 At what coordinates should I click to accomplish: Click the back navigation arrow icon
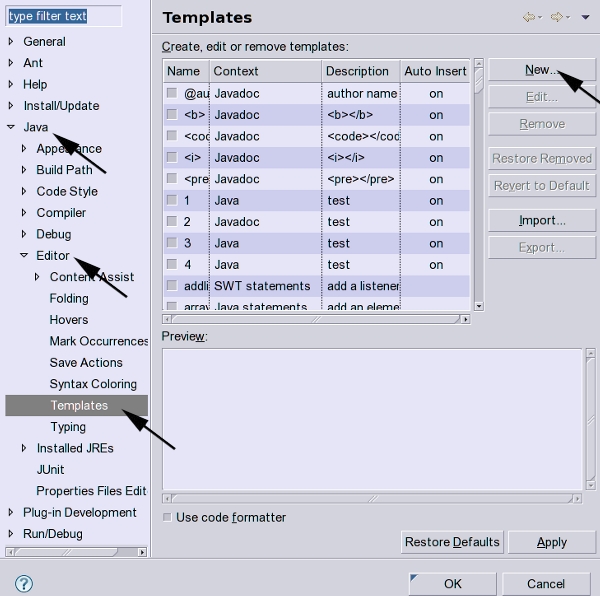tap(527, 17)
